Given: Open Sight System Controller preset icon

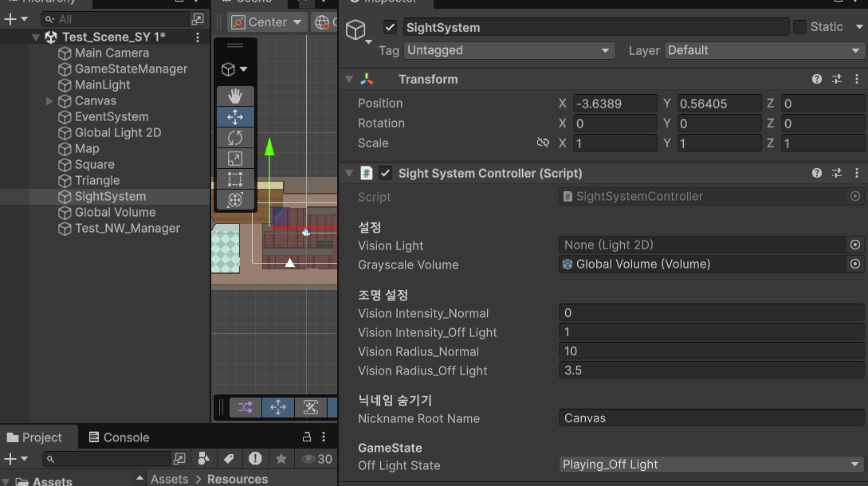Looking at the screenshot, I should click(836, 173).
